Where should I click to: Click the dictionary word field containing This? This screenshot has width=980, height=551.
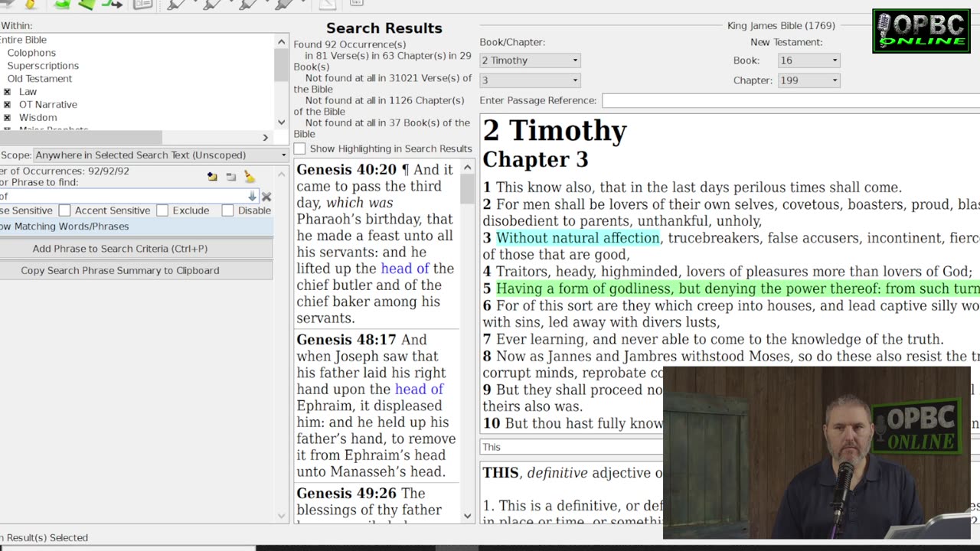click(x=571, y=447)
